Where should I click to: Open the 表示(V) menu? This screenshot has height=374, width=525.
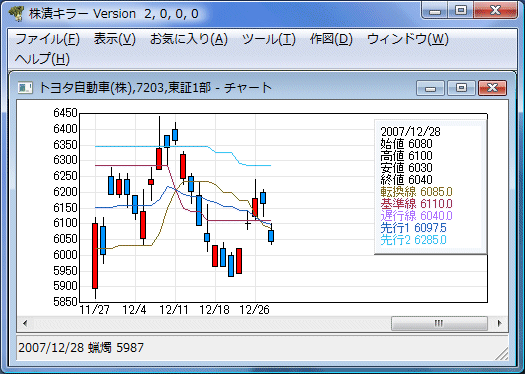pyautogui.click(x=115, y=39)
